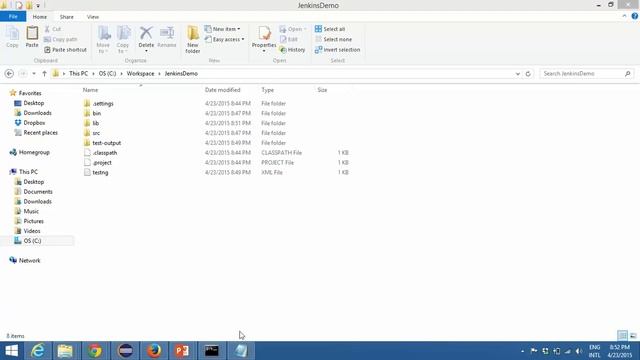Click Paste shortcut command
Screen dimensions: 640x360
click(x=65, y=49)
